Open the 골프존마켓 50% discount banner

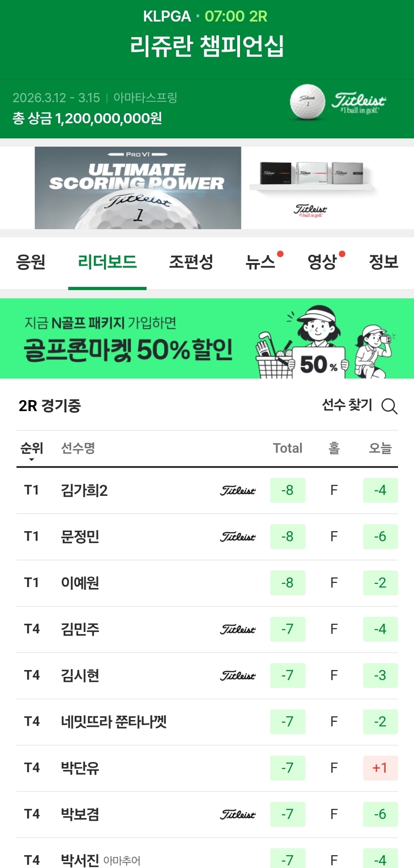tap(207, 339)
